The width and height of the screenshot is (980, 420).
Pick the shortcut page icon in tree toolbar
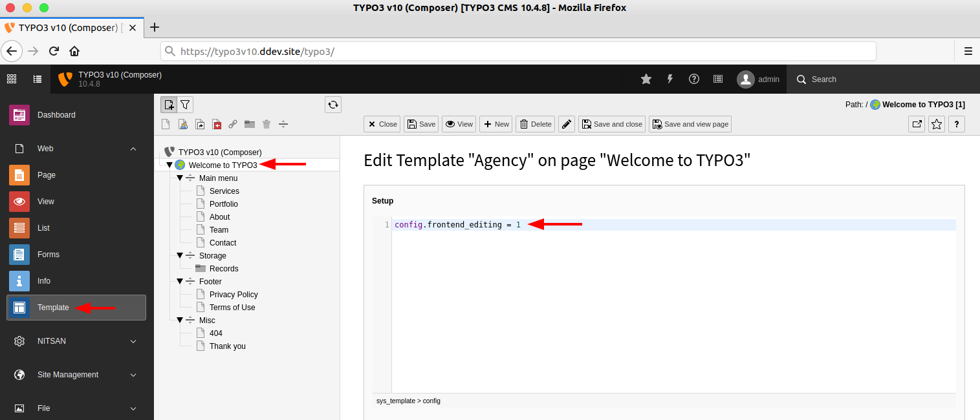click(x=200, y=124)
